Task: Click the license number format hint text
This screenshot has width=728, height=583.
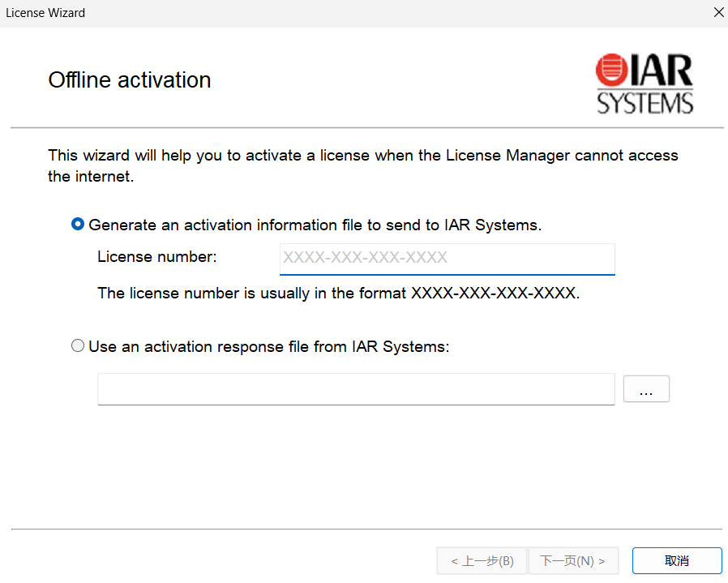Action: [x=339, y=294]
